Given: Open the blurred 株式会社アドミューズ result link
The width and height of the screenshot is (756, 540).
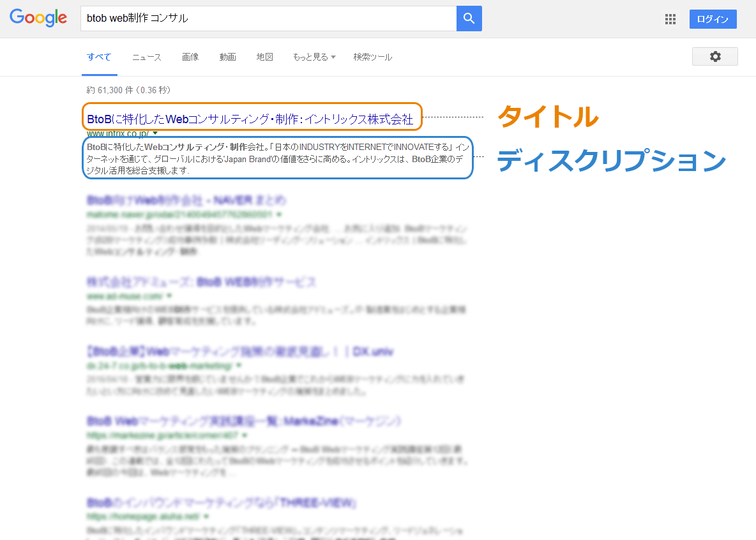Looking at the screenshot, I should (202, 281).
